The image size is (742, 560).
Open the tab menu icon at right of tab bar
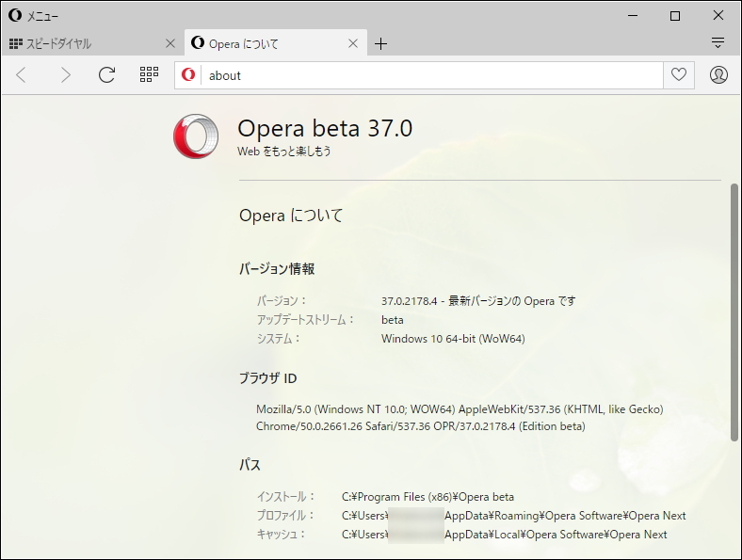coord(718,43)
